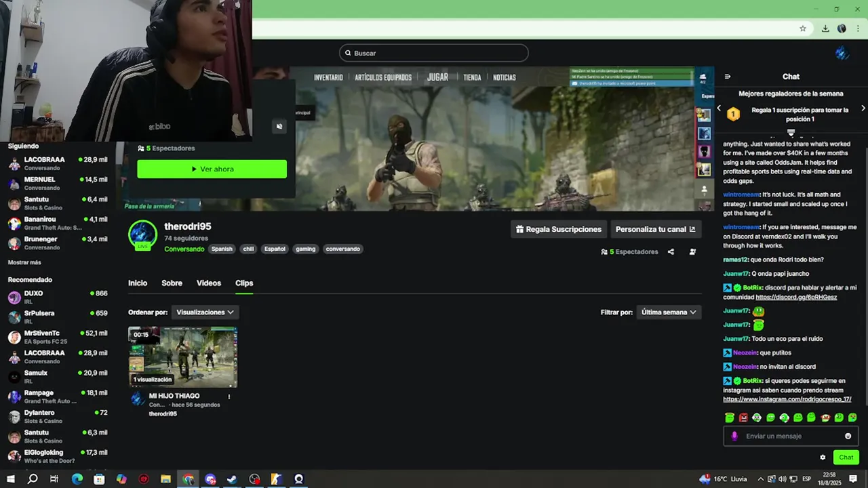
Task: Collapse the weekly gifters leaderboard handle
Action: 791,133
